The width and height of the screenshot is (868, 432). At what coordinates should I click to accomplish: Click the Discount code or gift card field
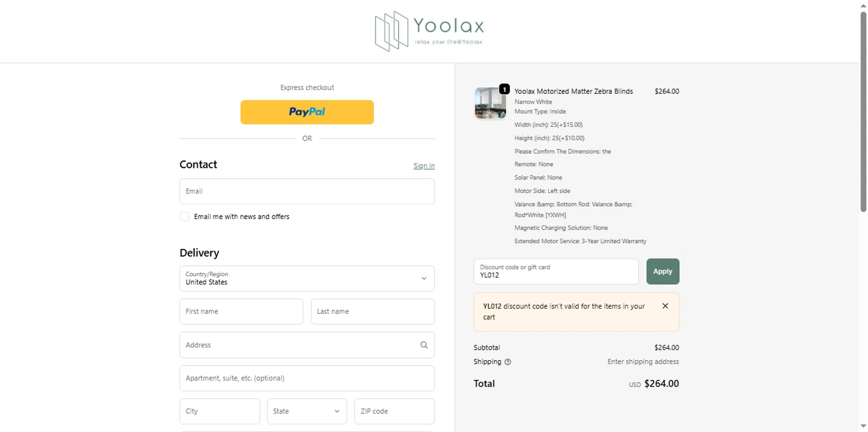(x=556, y=272)
